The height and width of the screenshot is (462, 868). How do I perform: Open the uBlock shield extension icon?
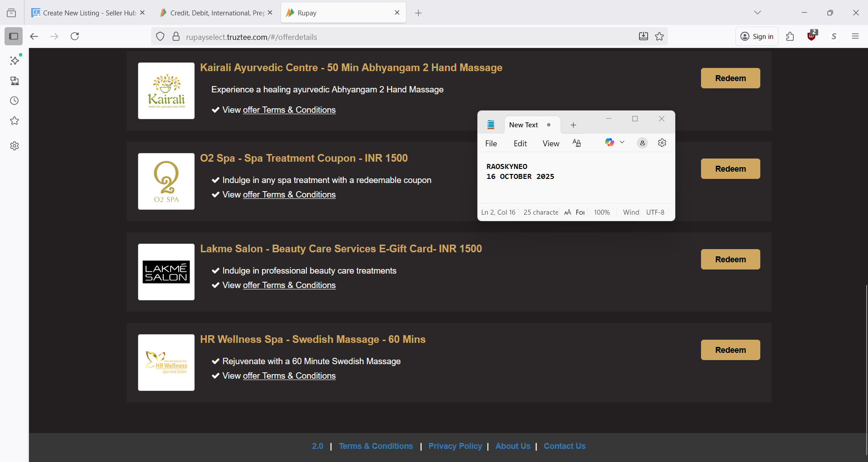[812, 36]
